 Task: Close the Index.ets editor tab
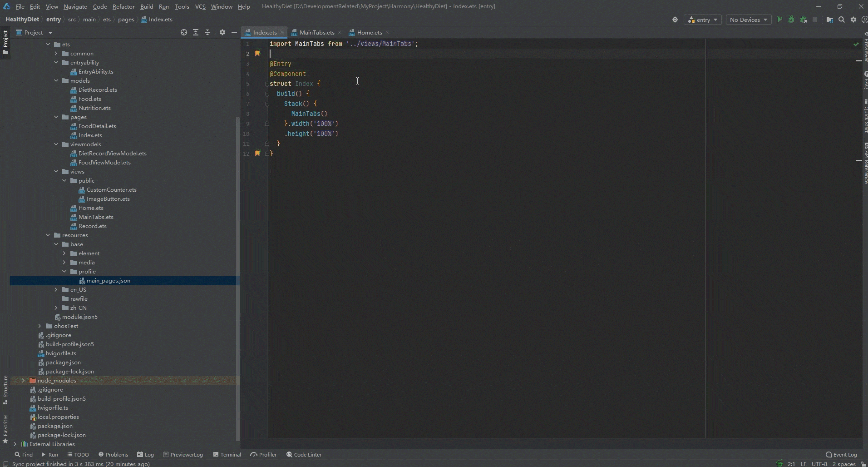tap(282, 33)
